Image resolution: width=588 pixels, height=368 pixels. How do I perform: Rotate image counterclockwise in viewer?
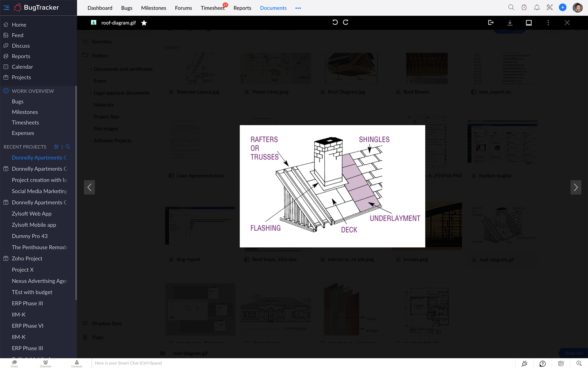tap(335, 22)
